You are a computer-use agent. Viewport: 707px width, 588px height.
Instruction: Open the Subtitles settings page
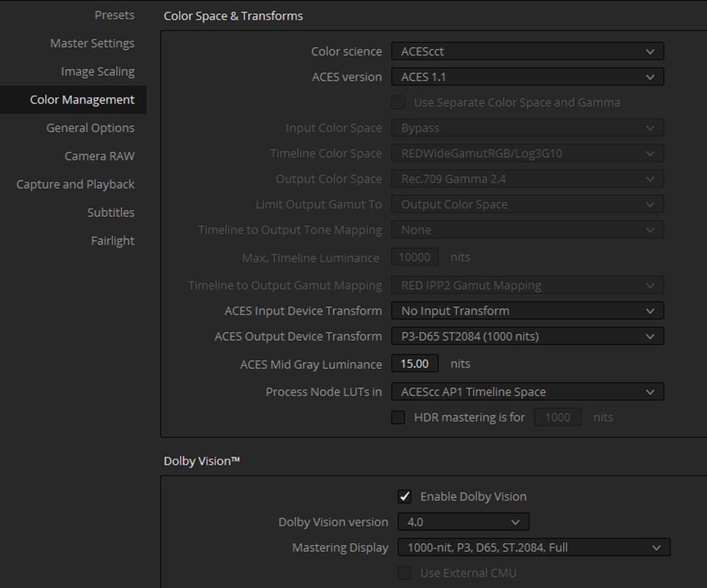(x=110, y=212)
